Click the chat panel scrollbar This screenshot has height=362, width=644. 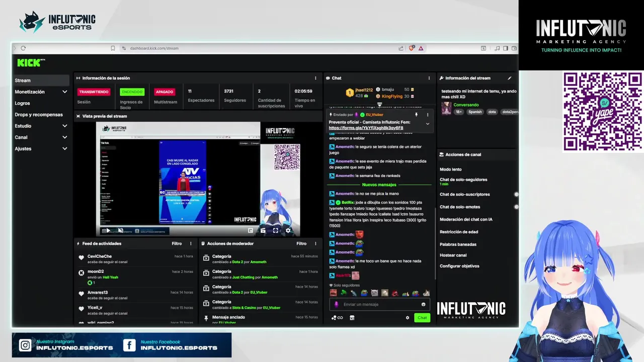pyautogui.click(x=435, y=244)
